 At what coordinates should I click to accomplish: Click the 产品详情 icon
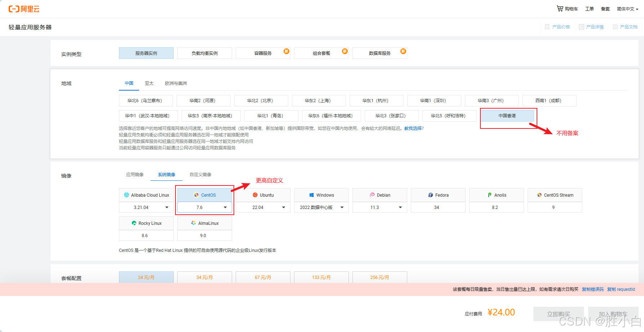(x=581, y=27)
